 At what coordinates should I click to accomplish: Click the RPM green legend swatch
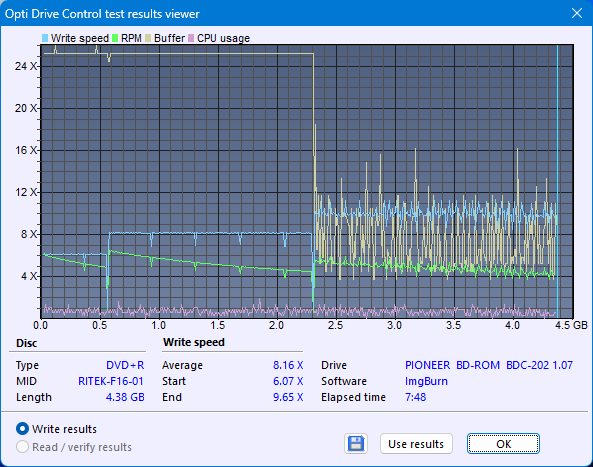click(x=115, y=38)
